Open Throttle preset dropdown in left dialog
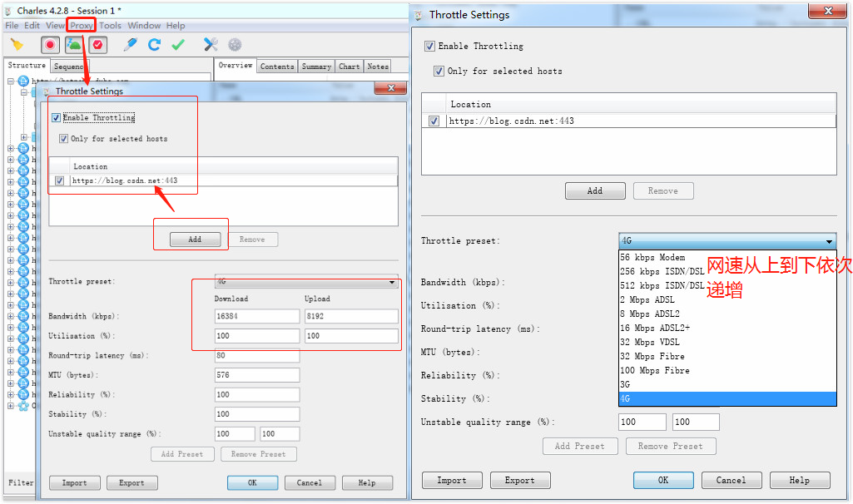 [306, 282]
